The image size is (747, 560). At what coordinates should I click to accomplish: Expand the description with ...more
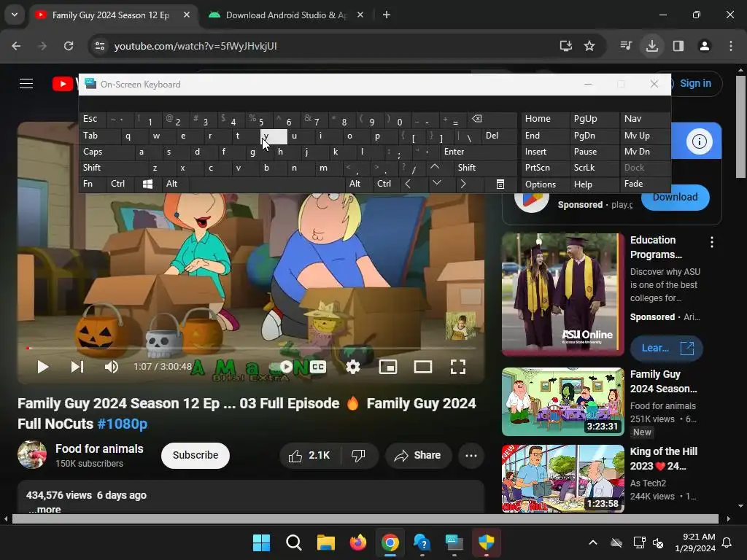pyautogui.click(x=44, y=509)
